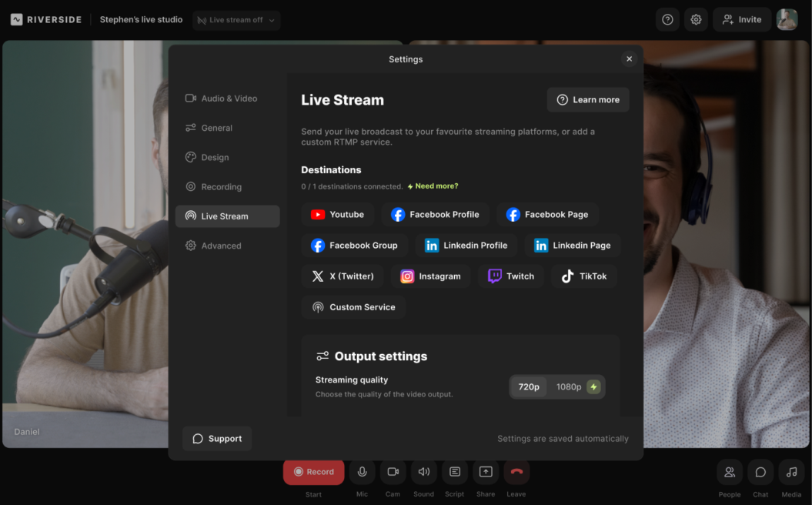Leave the studio with red phone icon
The height and width of the screenshot is (505, 812).
(x=516, y=472)
